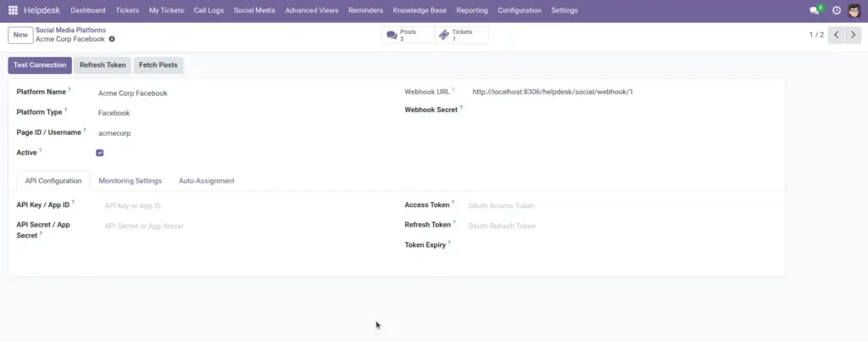The height and width of the screenshot is (342, 868).
Task: Open the Advanced Views menu
Action: (312, 10)
